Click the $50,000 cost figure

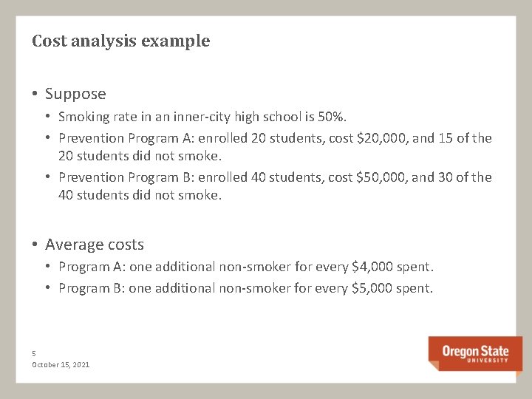[x=383, y=177]
